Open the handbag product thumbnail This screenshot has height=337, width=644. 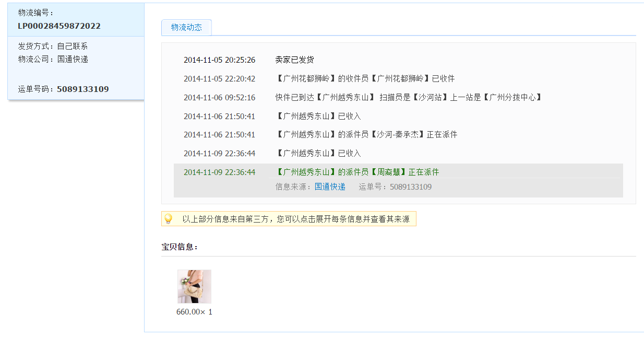(194, 286)
